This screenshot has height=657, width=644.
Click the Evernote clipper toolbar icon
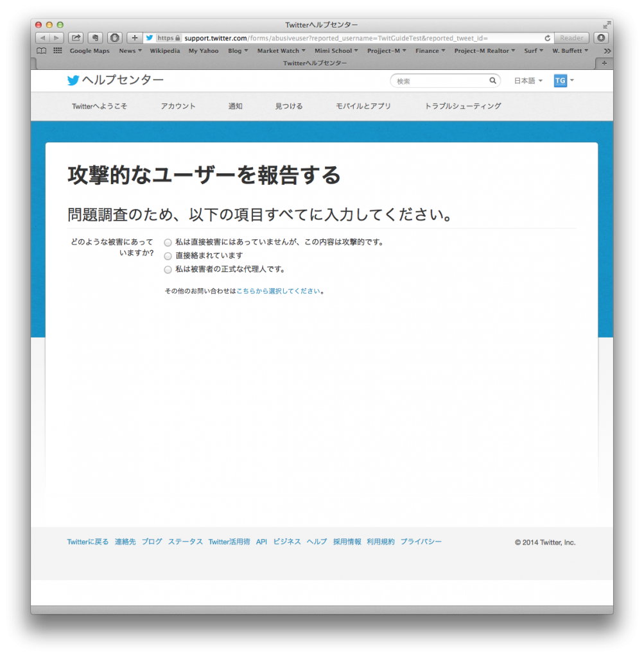tap(95, 38)
